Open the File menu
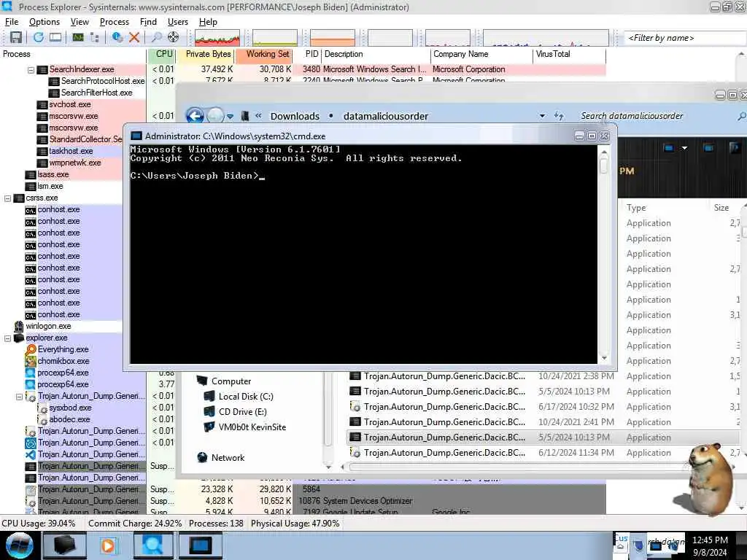The height and width of the screenshot is (560, 747). point(12,22)
